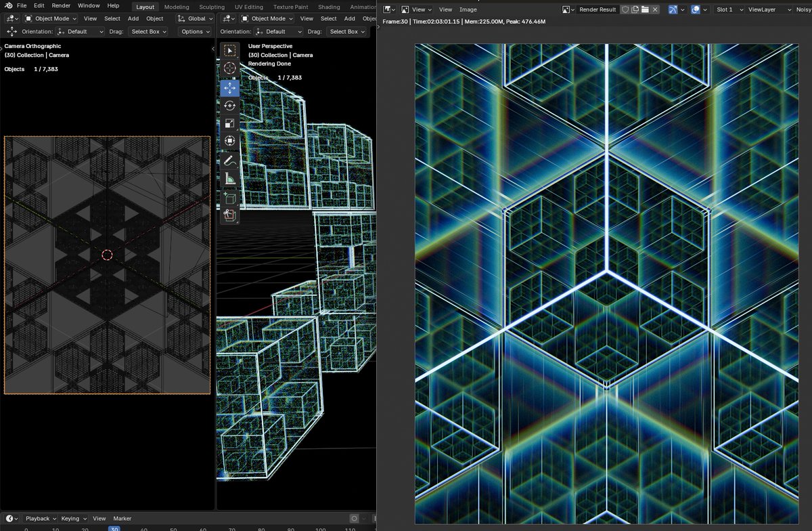812x531 pixels.
Task: Open the Slot 1 render slot dropdown
Action: pos(729,9)
